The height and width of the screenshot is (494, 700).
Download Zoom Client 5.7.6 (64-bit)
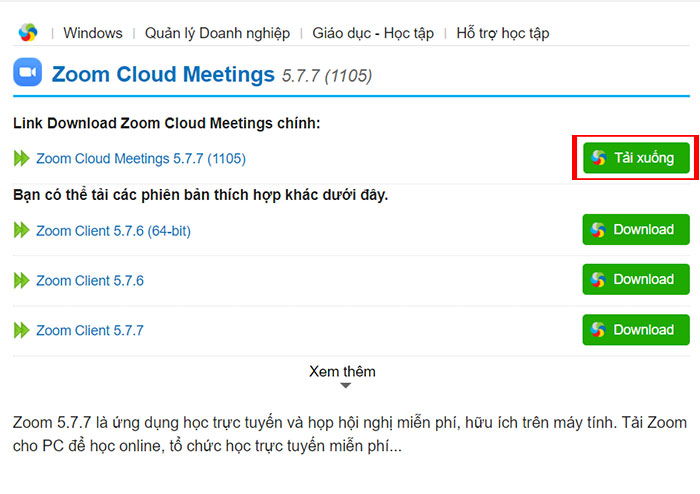pyautogui.click(x=636, y=229)
